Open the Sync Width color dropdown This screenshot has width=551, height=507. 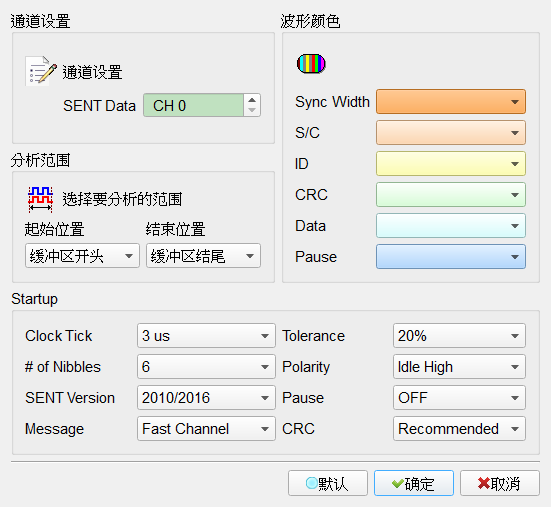tap(451, 102)
